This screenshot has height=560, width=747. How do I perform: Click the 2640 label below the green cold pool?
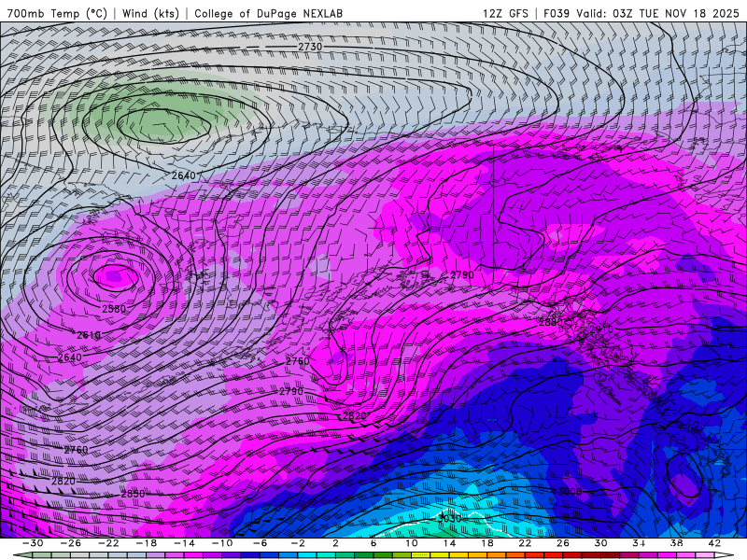tap(183, 175)
